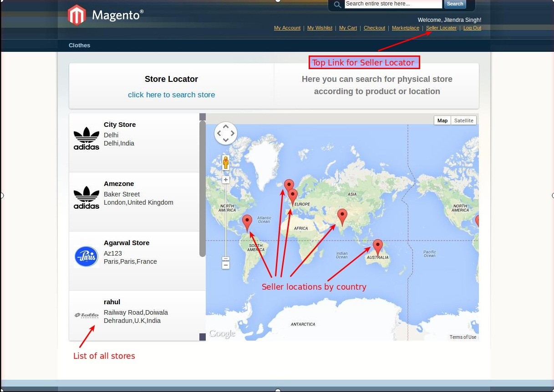This screenshot has height=392, width=554.
Task: Click the map marker over India
Action: (x=342, y=217)
